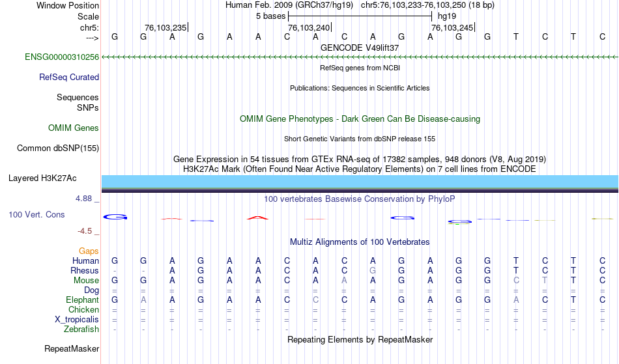Open Layered H3K27Ac track settings label

[42, 178]
